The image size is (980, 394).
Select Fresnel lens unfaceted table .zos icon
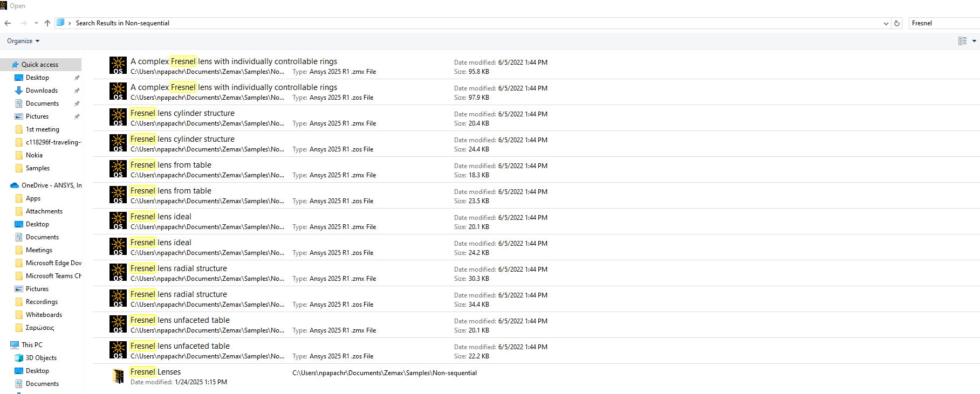[118, 350]
